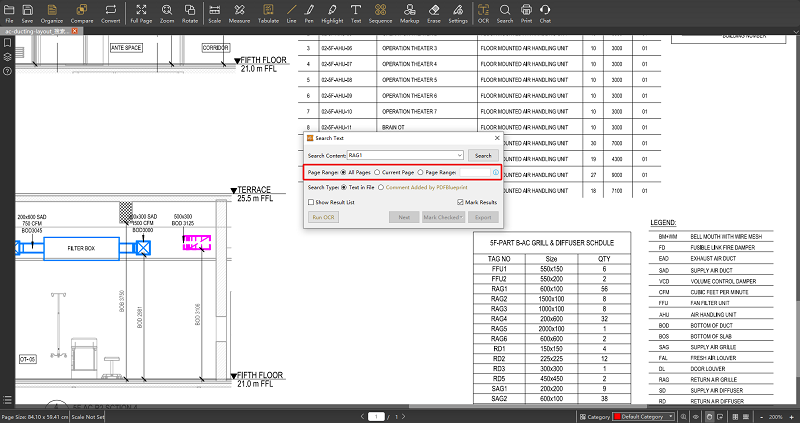Select the Measure tool

pos(239,13)
